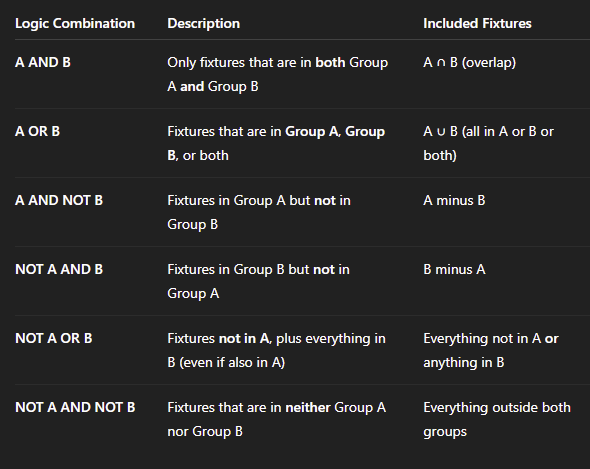The width and height of the screenshot is (590, 469).
Task: Click the Logic Combination column header
Action: 75,23
